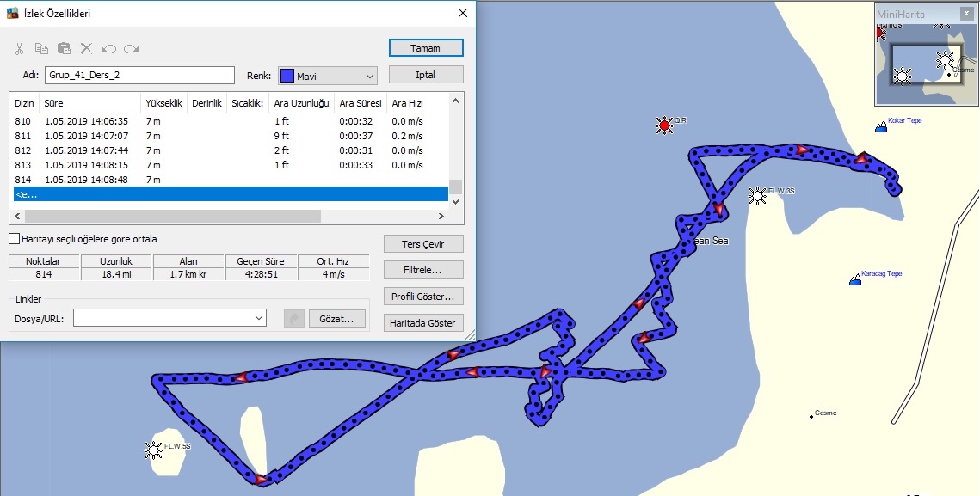Click the Undo arrow icon
This screenshot has height=496, width=980.
(x=108, y=49)
